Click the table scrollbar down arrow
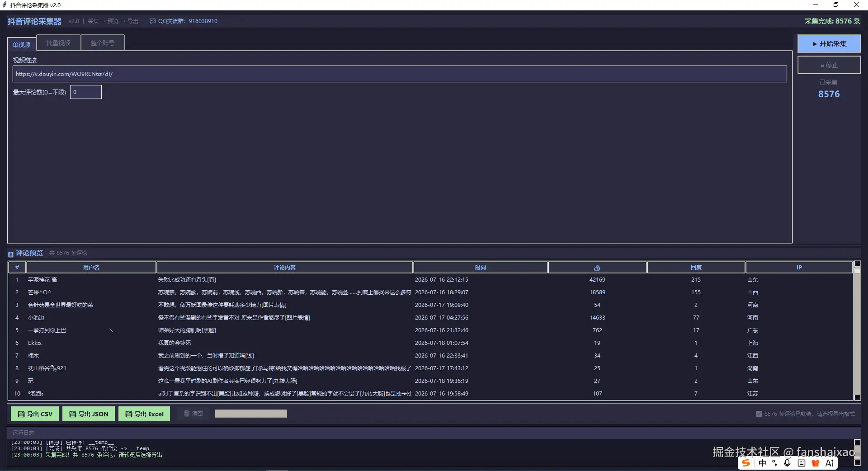 pyautogui.click(x=857, y=398)
